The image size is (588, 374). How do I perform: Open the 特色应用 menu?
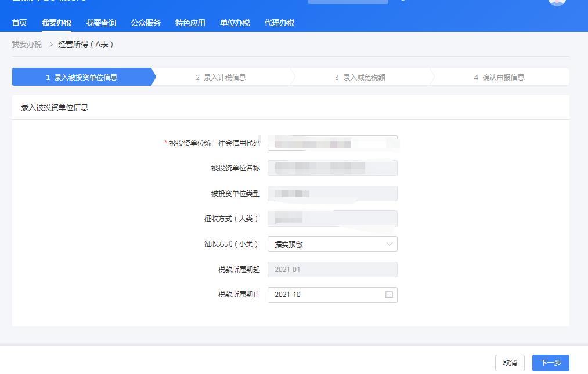[x=189, y=23]
